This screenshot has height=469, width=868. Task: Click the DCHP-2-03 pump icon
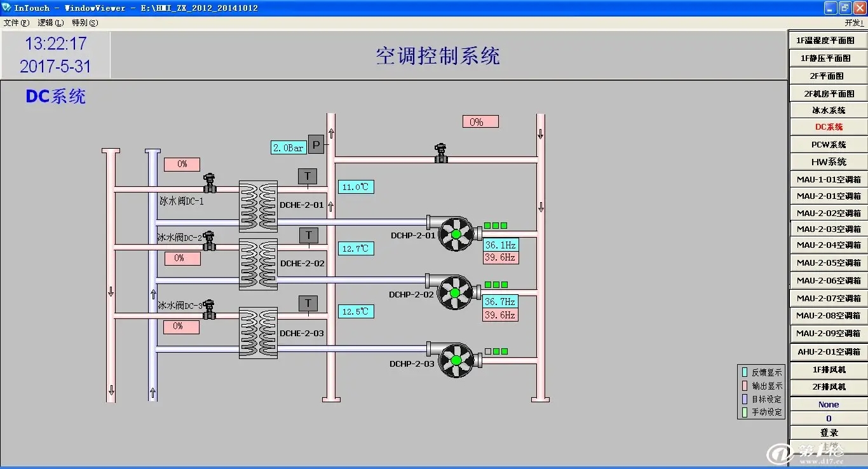click(x=455, y=360)
